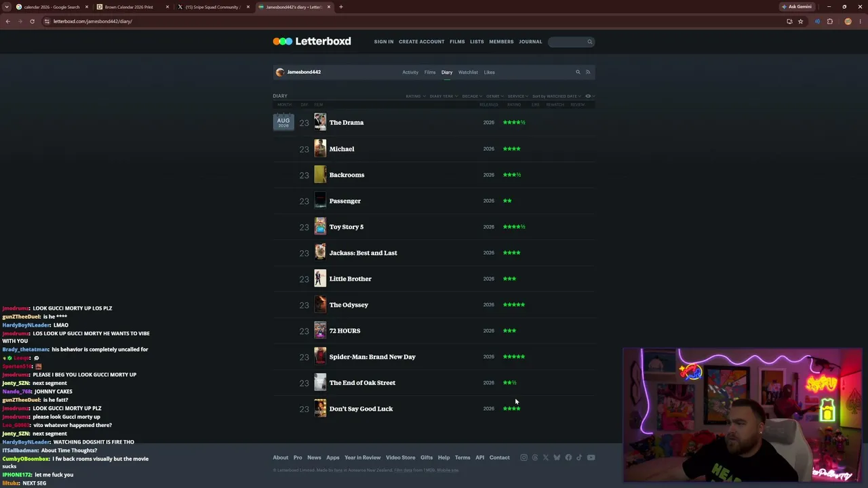This screenshot has height=488, width=868.
Task: Select the Diary profile tab
Action: tap(447, 72)
